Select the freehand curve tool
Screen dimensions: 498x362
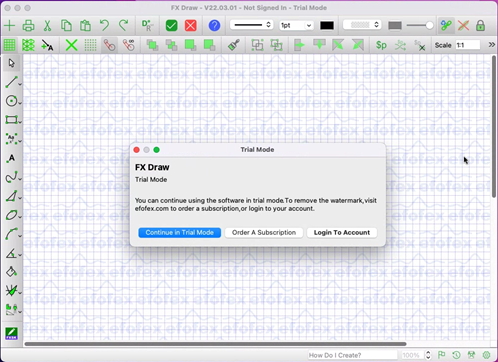[11, 177]
